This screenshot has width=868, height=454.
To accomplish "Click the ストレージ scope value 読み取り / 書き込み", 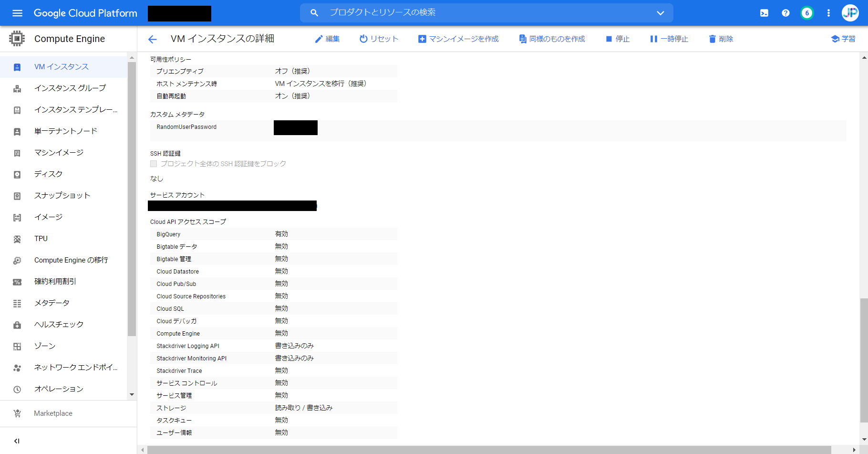I will click(x=304, y=408).
